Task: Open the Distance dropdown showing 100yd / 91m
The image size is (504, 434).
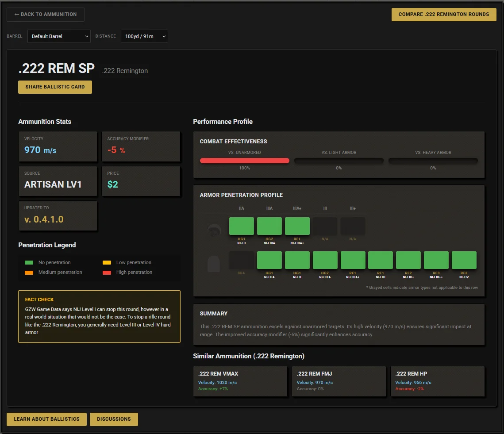Action: [x=144, y=36]
